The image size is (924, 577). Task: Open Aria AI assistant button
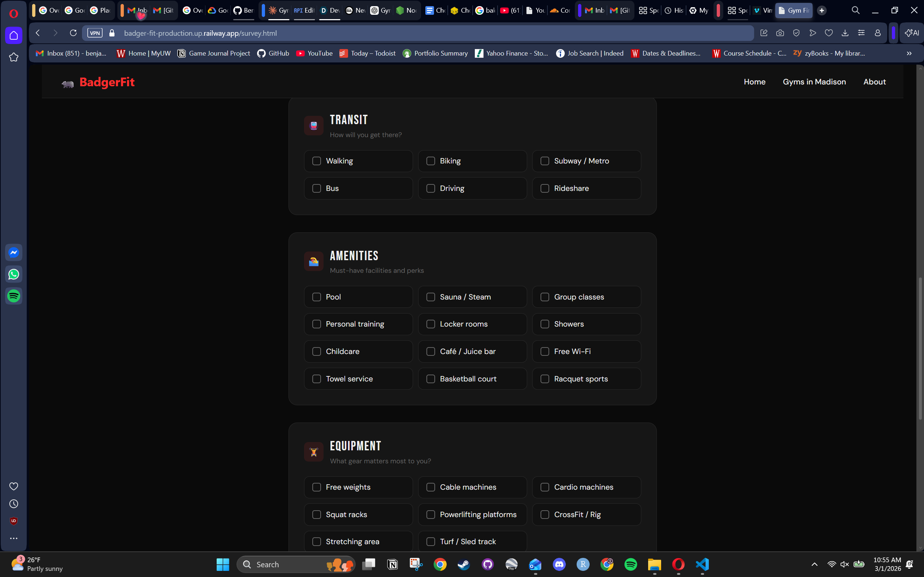click(912, 33)
